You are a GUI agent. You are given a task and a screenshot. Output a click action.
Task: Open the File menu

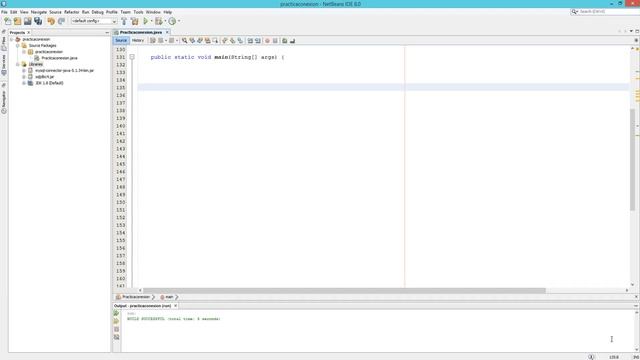click(x=4, y=12)
